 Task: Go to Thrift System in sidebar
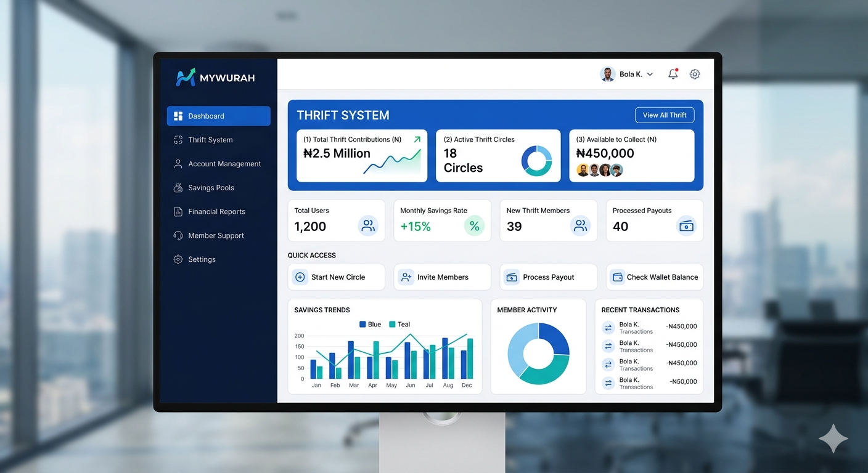click(210, 140)
